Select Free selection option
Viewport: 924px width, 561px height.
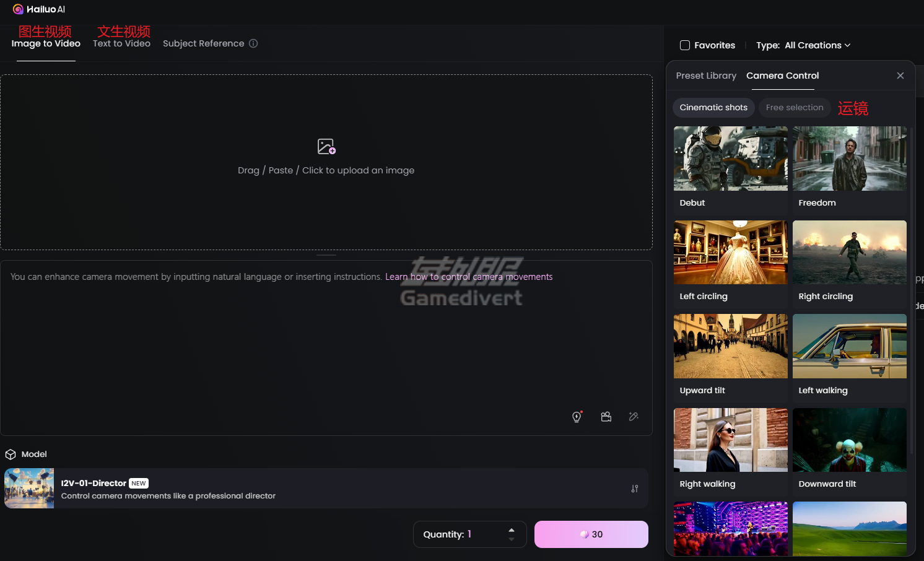[795, 107]
